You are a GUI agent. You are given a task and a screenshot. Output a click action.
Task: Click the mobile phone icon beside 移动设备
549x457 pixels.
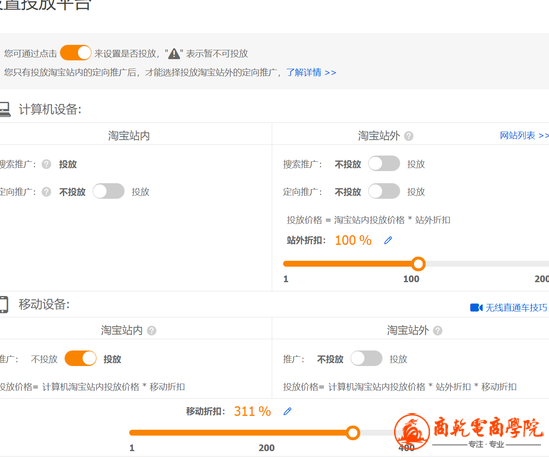coord(4,304)
